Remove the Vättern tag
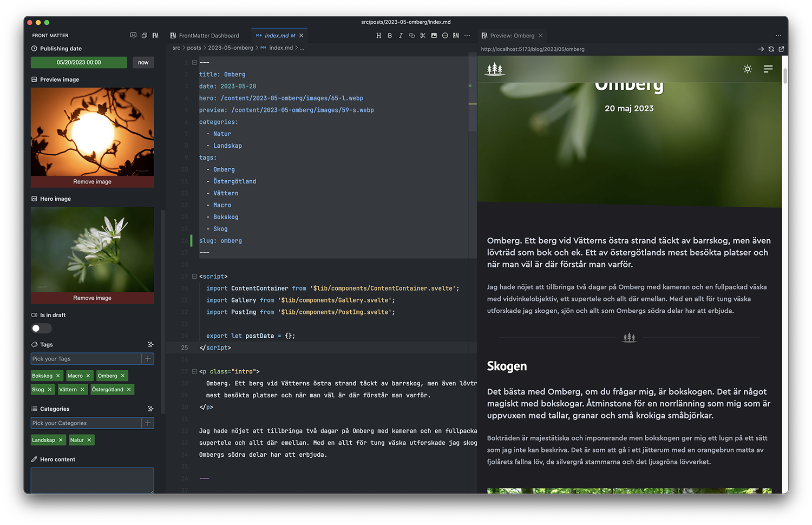Viewport: 812px width, 525px height. click(82, 390)
